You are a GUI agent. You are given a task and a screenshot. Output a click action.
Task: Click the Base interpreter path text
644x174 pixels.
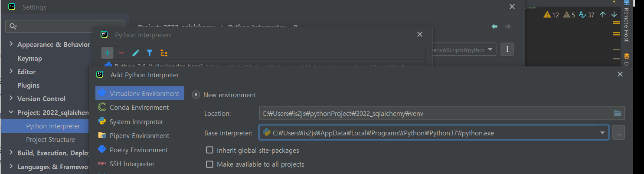[x=383, y=133]
